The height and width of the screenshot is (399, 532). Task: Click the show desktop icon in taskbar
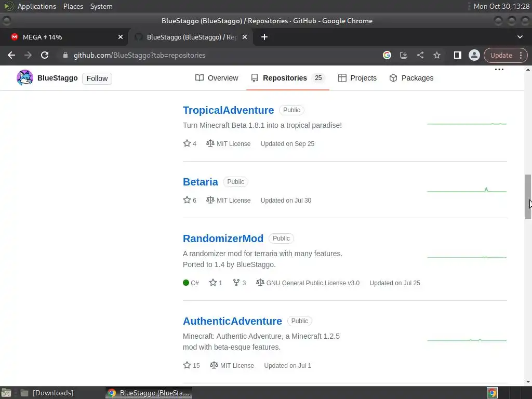coord(6,393)
